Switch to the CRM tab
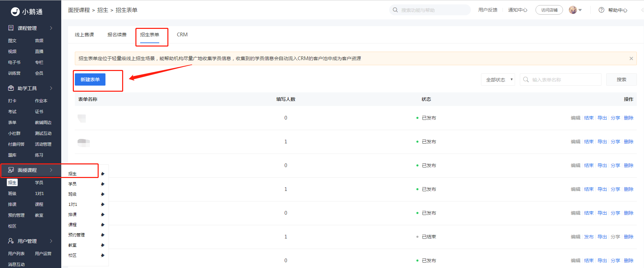 tap(182, 35)
